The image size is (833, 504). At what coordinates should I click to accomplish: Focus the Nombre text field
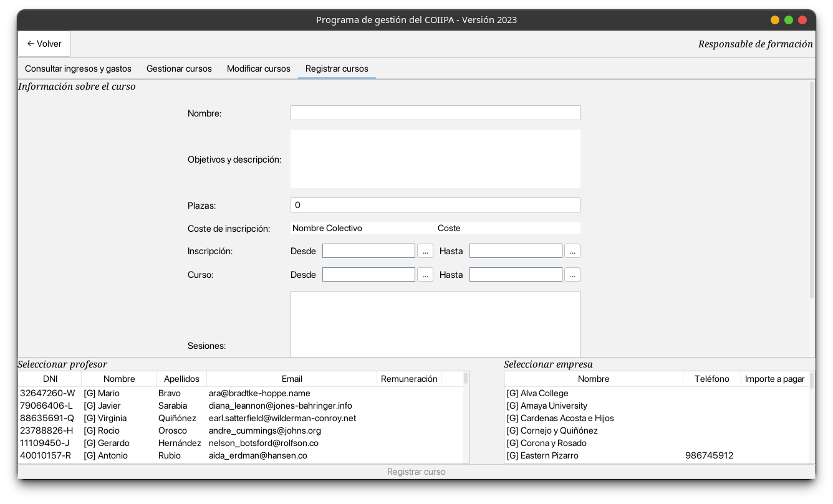tap(435, 113)
